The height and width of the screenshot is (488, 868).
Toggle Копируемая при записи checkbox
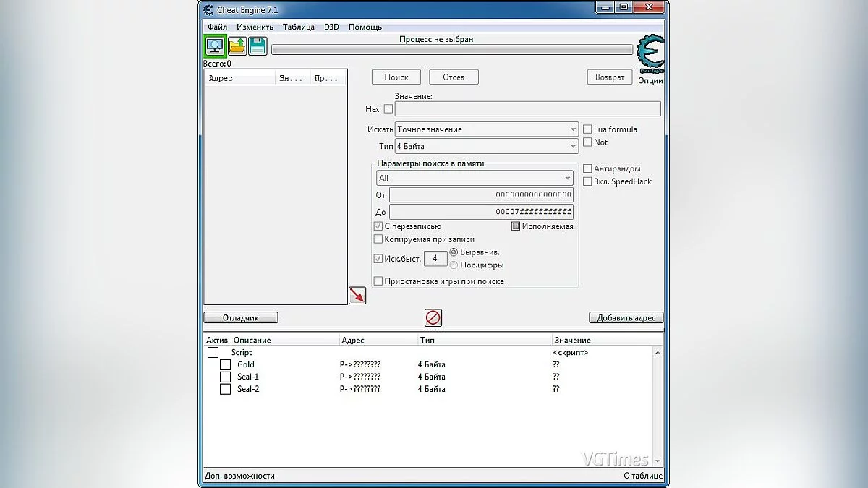(x=378, y=239)
